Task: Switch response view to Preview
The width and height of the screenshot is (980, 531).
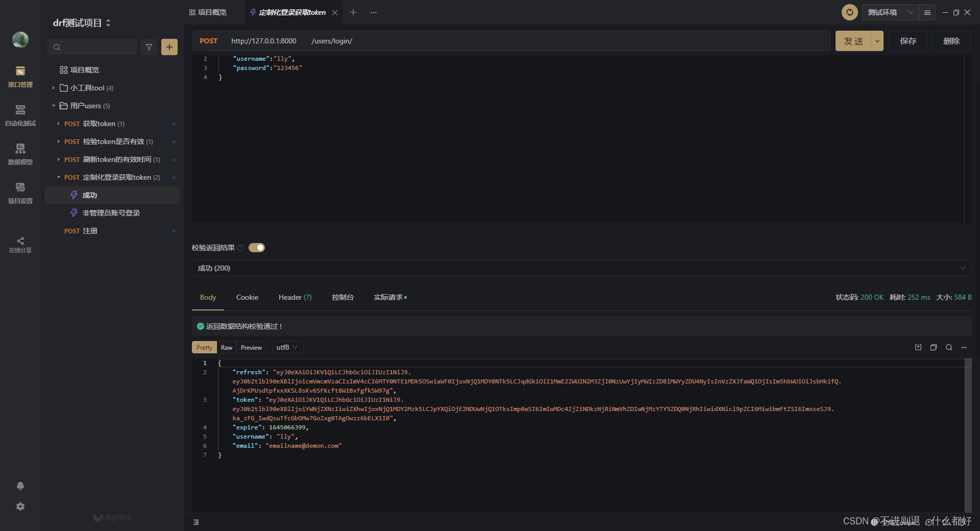Action: click(251, 347)
